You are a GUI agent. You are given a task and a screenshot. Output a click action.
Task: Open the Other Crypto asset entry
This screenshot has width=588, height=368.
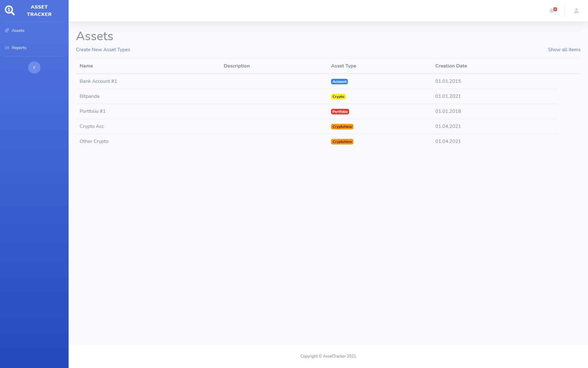click(94, 141)
